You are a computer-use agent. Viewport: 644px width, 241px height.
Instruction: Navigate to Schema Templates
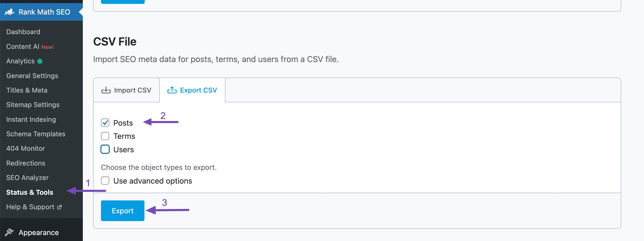tap(35, 134)
